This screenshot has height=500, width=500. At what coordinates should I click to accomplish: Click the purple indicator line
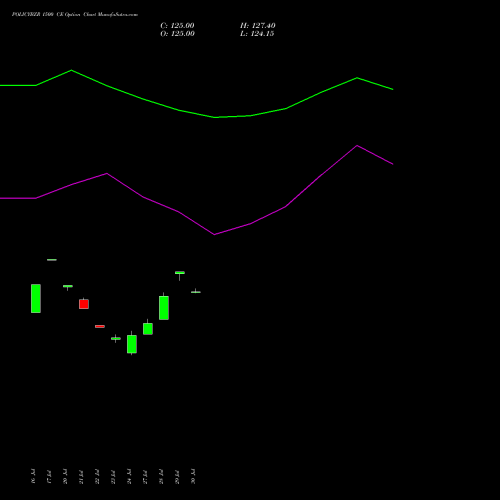tap(215, 234)
